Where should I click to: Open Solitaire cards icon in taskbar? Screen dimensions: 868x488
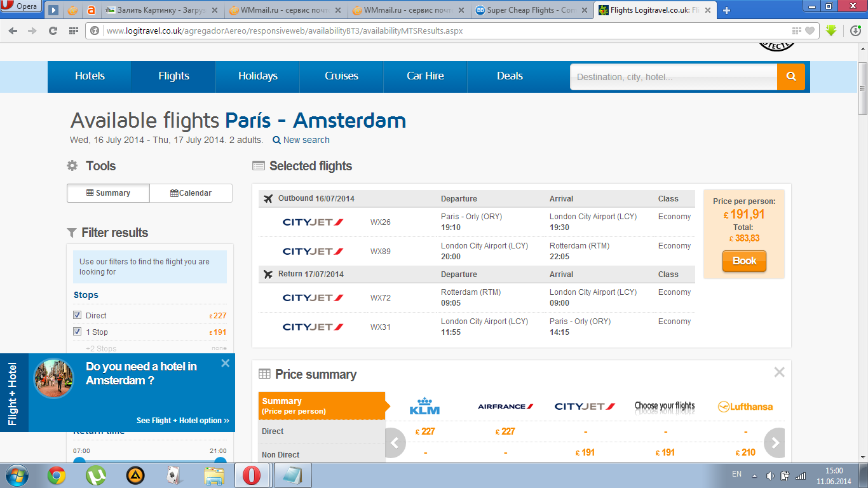[x=174, y=475]
